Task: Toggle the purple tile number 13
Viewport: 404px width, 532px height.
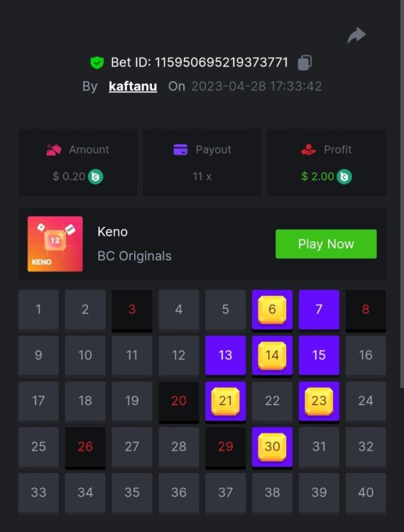Action: pyautogui.click(x=225, y=355)
